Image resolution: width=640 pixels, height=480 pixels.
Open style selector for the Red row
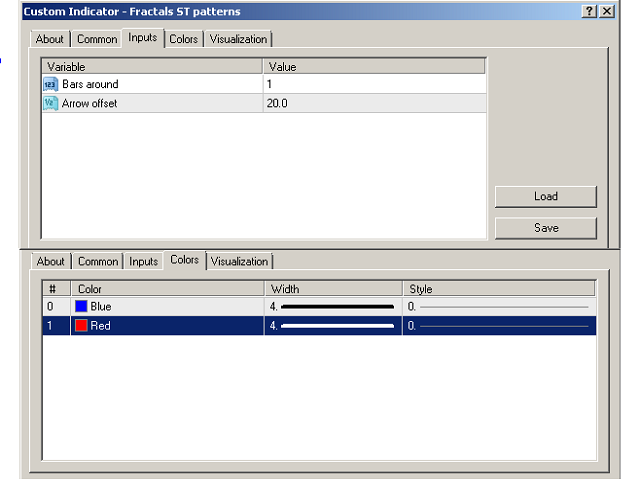coord(500,325)
